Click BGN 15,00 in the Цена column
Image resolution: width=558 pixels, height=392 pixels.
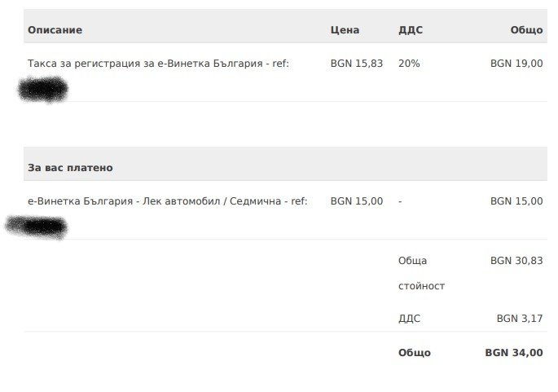[x=356, y=201]
